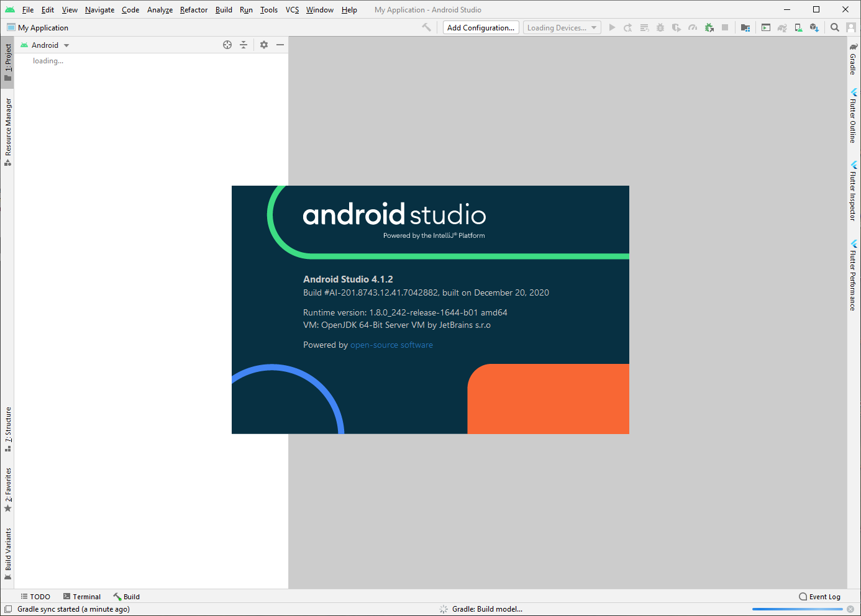This screenshot has height=616, width=861.
Task: Open the Refactor menu
Action: click(x=194, y=9)
